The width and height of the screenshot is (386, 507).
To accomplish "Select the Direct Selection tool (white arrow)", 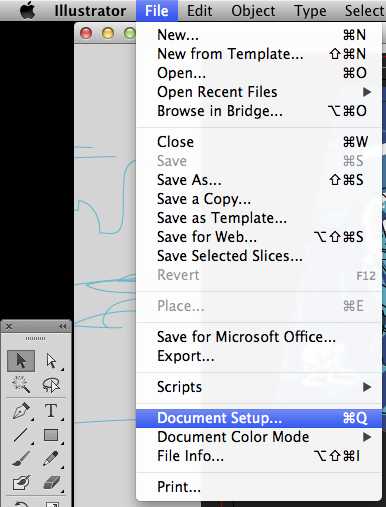I will pos(51,361).
